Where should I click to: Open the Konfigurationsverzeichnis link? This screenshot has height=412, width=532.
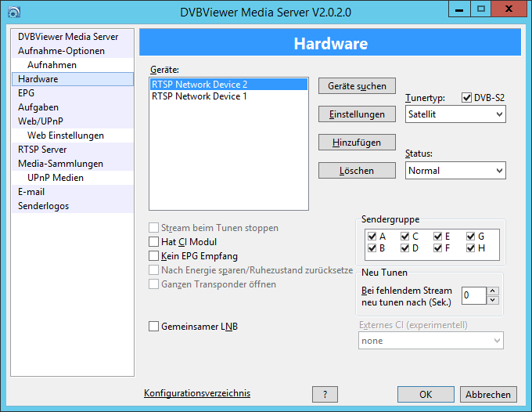point(197,393)
